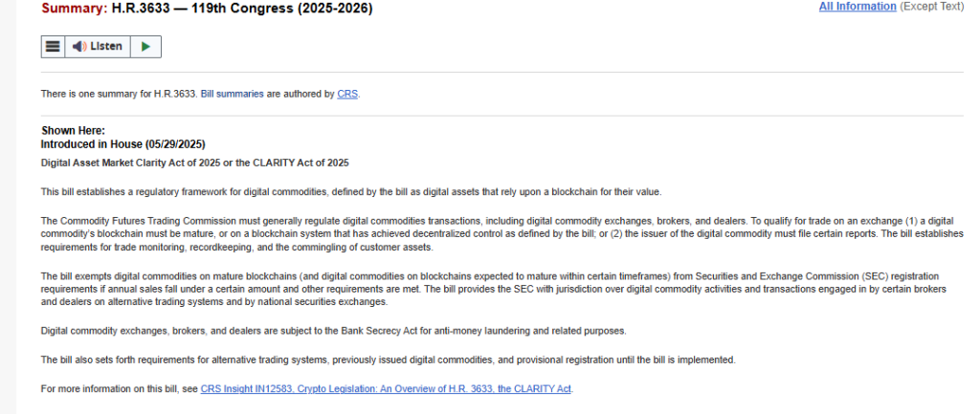Click the Digital Asset Market Clarity Act title

coord(194,163)
